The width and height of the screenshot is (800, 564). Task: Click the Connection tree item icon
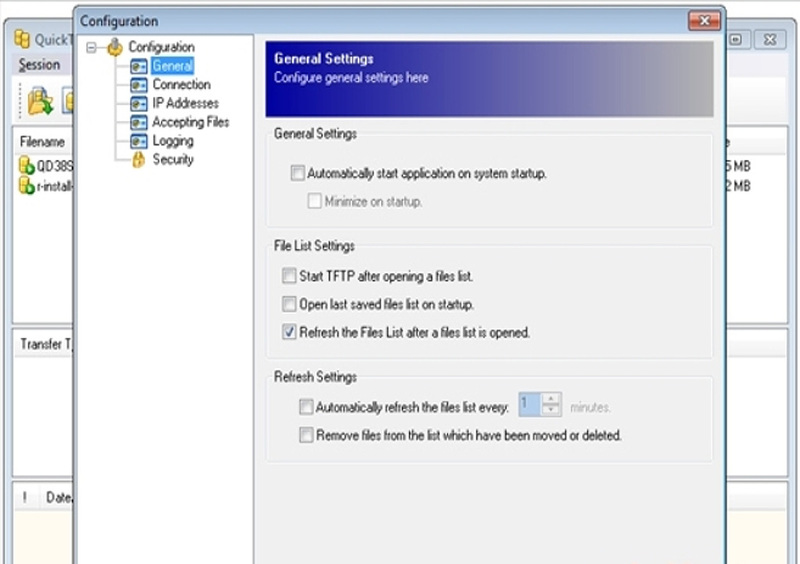coord(139,85)
